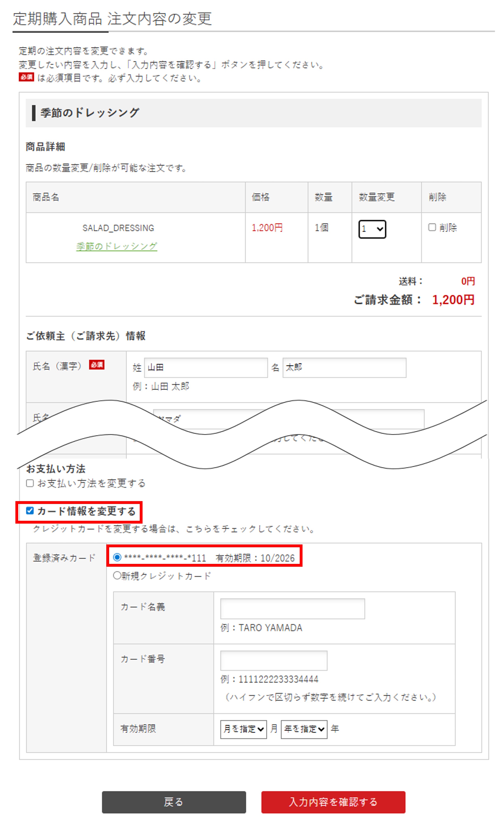The height and width of the screenshot is (819, 504).
Task: Click the 戻る button
Action: coord(174,802)
